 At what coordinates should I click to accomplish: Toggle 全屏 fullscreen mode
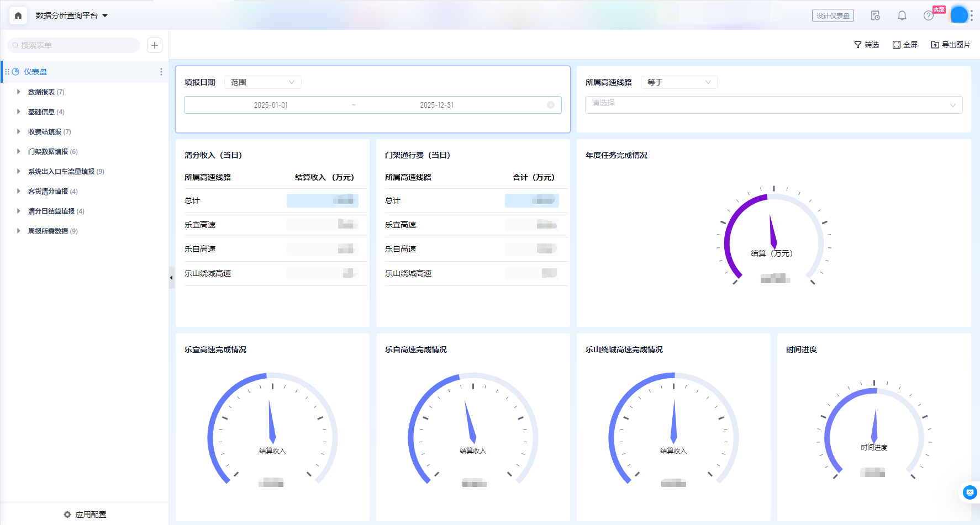pyautogui.click(x=905, y=45)
